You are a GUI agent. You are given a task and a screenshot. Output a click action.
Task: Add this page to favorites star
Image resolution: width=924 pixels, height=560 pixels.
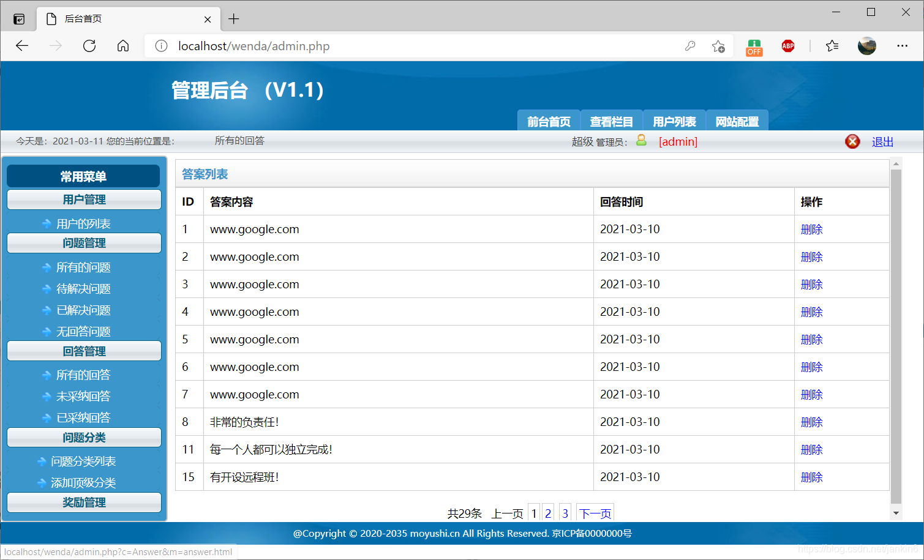coord(718,46)
